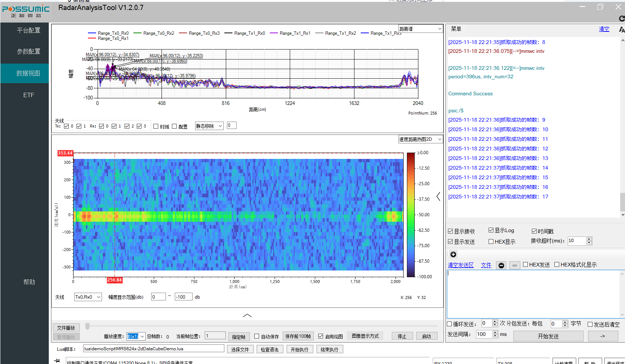Click the 图像显示方式 button

(x=365, y=336)
